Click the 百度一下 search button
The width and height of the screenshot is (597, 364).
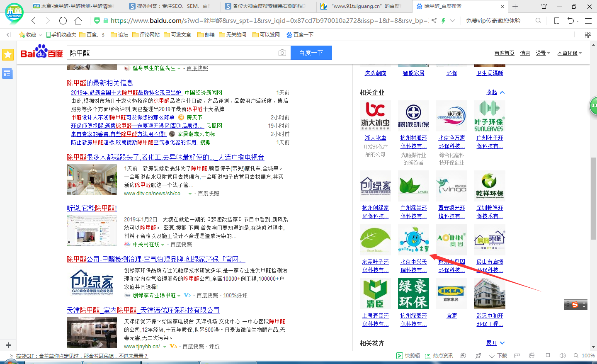pos(311,53)
